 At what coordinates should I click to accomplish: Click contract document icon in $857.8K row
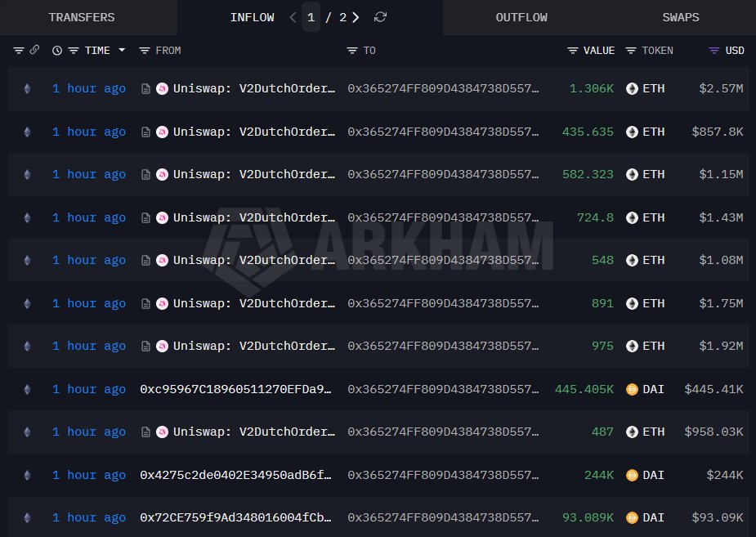pyautogui.click(x=145, y=132)
